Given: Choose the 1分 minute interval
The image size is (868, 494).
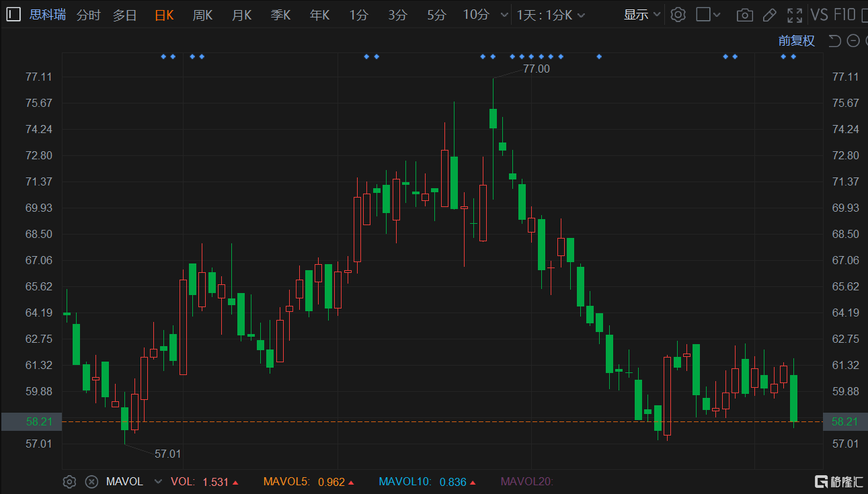Looking at the screenshot, I should [x=359, y=15].
